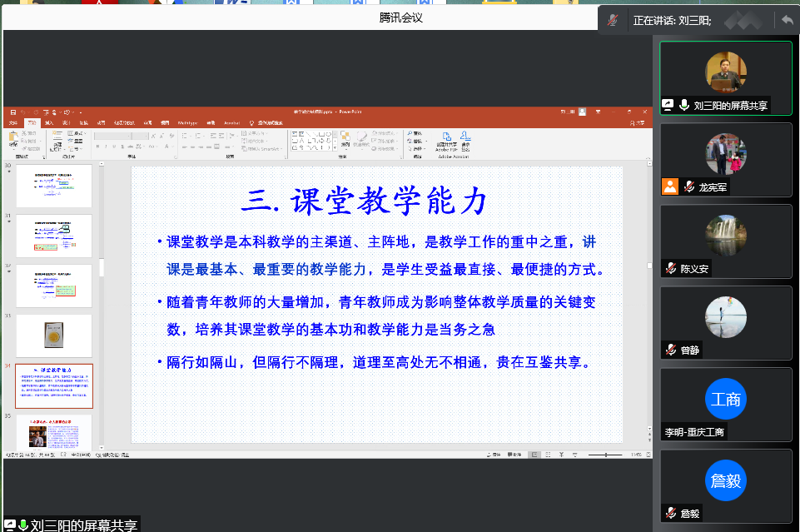Click the microphone icon on 刘三阳's video tile

point(684,105)
